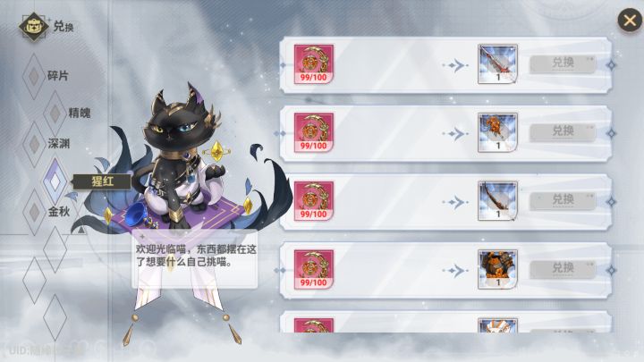Click 兑换 button for the red sword
The image size is (644, 362).
click(x=563, y=64)
